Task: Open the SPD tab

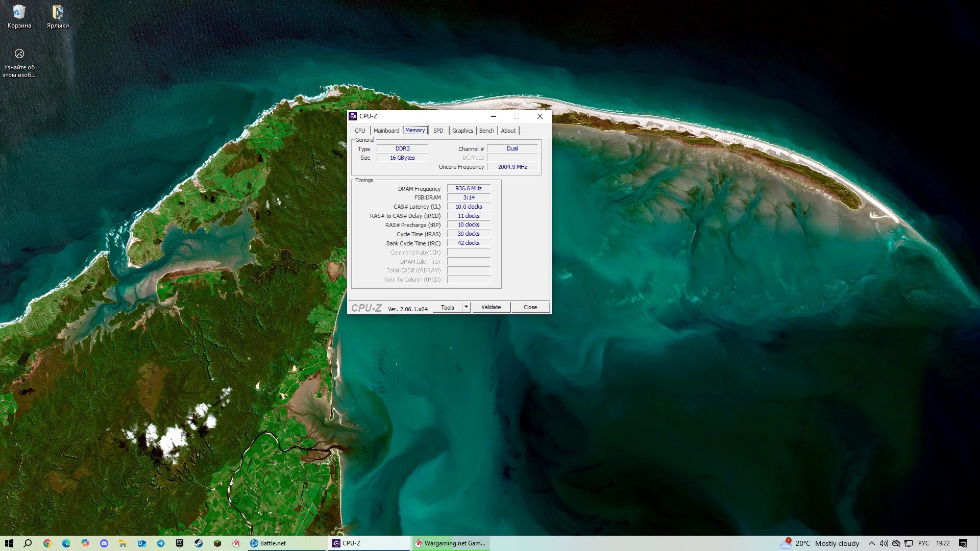Action: point(438,131)
